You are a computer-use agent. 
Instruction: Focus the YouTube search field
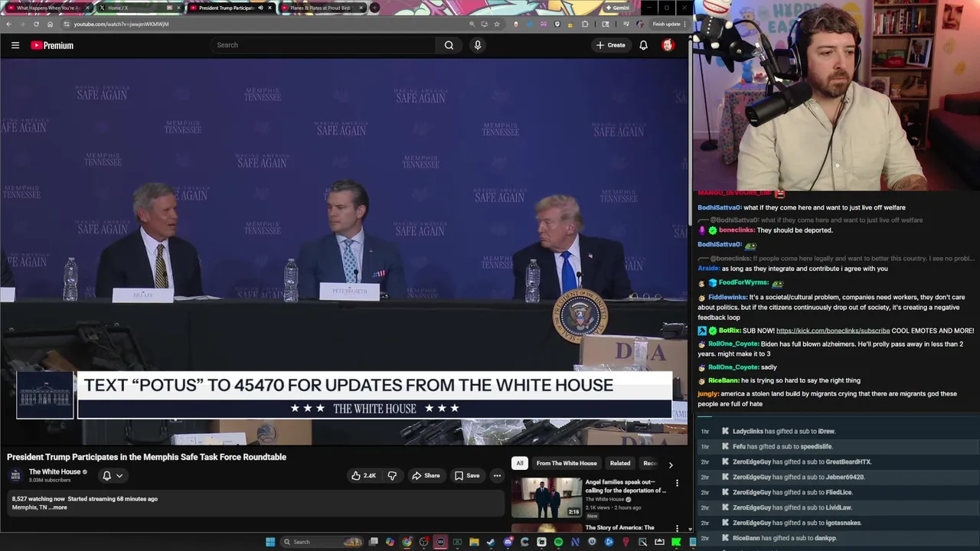click(x=323, y=45)
